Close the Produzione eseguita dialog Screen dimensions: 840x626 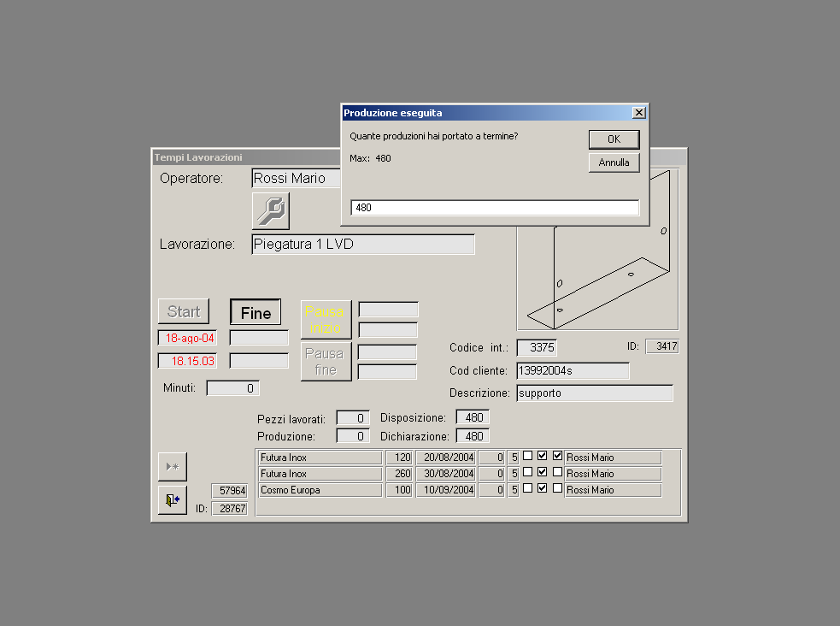click(x=638, y=113)
